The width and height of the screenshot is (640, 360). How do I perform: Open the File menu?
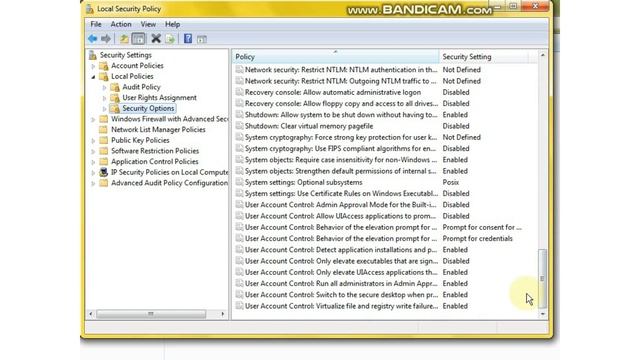click(96, 24)
